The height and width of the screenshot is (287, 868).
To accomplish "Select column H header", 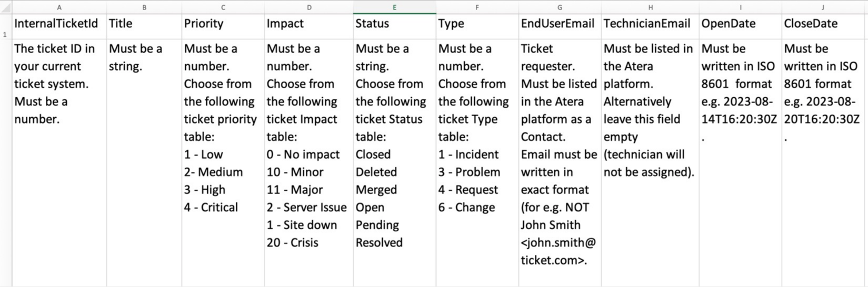I will pyautogui.click(x=651, y=7).
